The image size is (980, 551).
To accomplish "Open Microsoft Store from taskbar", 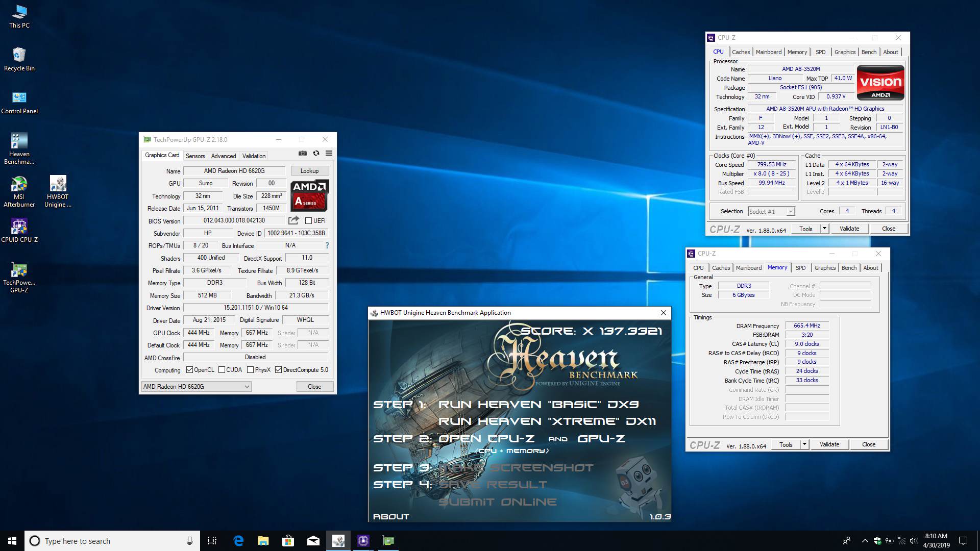I will pyautogui.click(x=288, y=541).
